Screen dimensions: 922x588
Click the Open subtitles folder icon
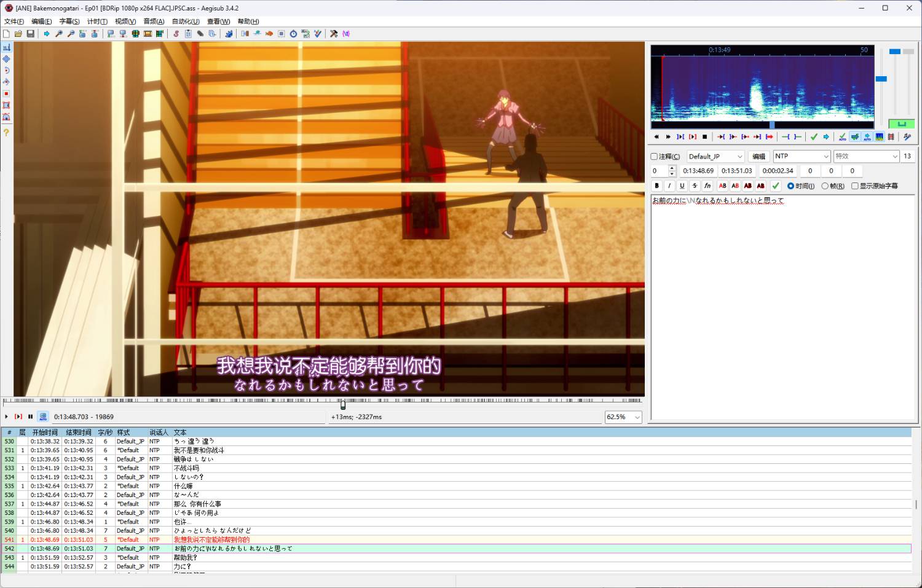point(18,34)
